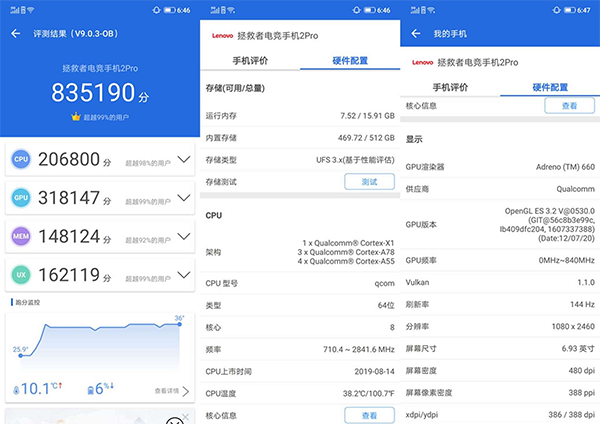This screenshot has height=424, width=600.
Task: Click Lenovo logo on 我的手机 screen
Action: click(422, 62)
